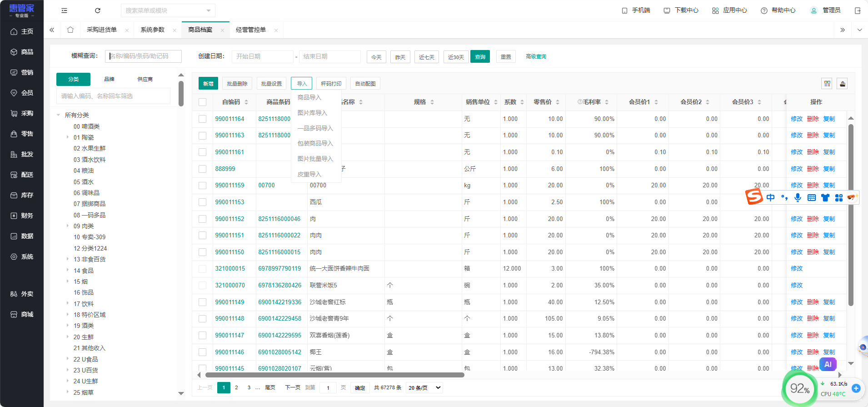The image size is (868, 407).
Task: Click the export icon above table
Action: click(x=842, y=84)
